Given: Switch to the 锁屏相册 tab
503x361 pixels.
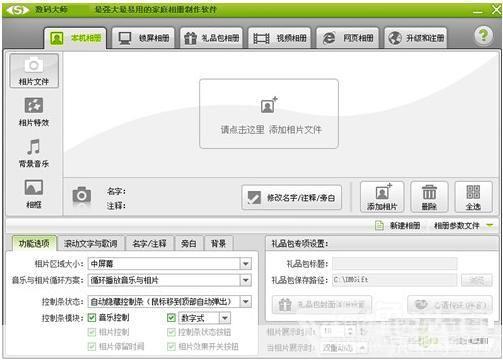Looking at the screenshot, I should coord(143,38).
